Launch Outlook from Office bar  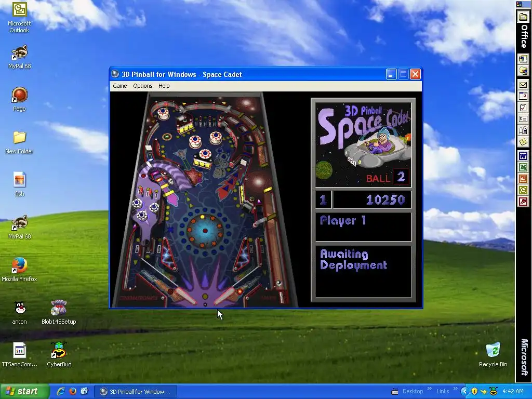pyautogui.click(x=523, y=190)
